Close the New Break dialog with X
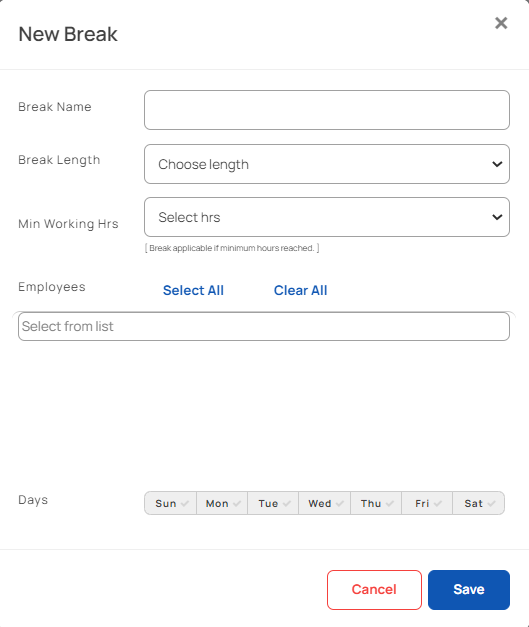The image size is (529, 627). click(501, 23)
